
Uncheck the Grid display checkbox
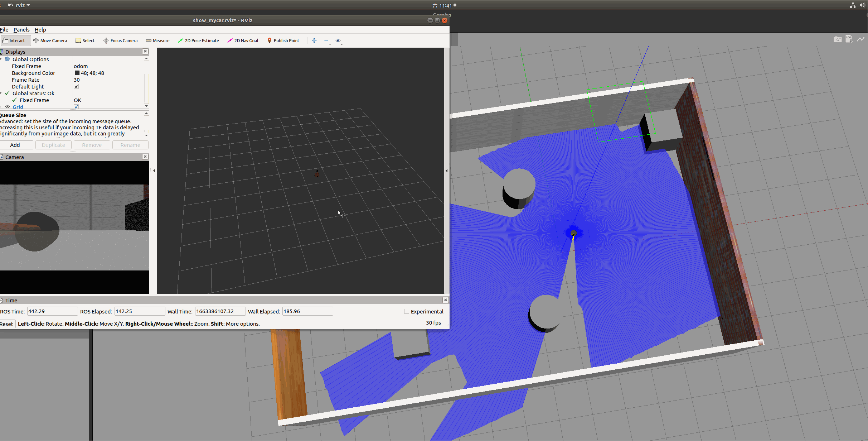[76, 107]
